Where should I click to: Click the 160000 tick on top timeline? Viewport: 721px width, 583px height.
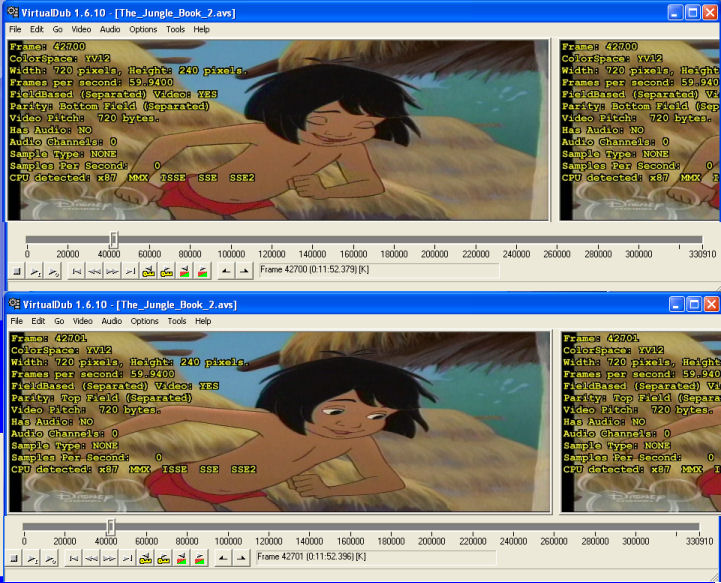click(353, 254)
